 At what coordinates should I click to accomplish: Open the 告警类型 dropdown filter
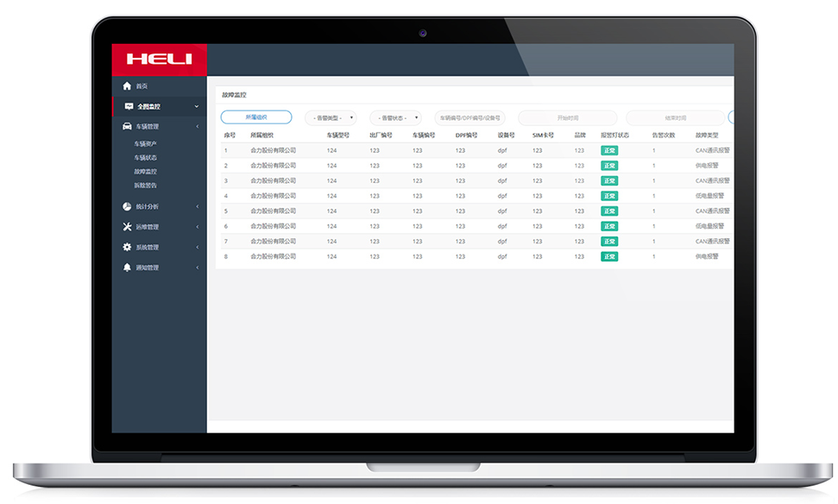(x=331, y=118)
